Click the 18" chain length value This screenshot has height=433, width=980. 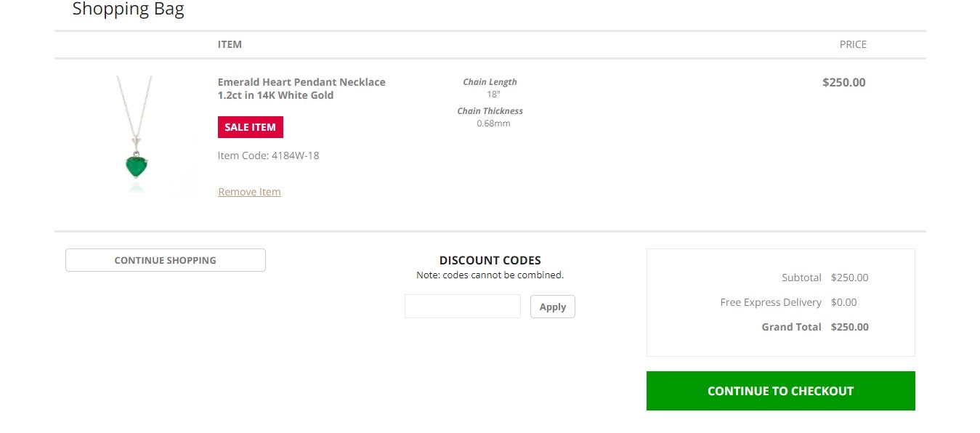494,94
